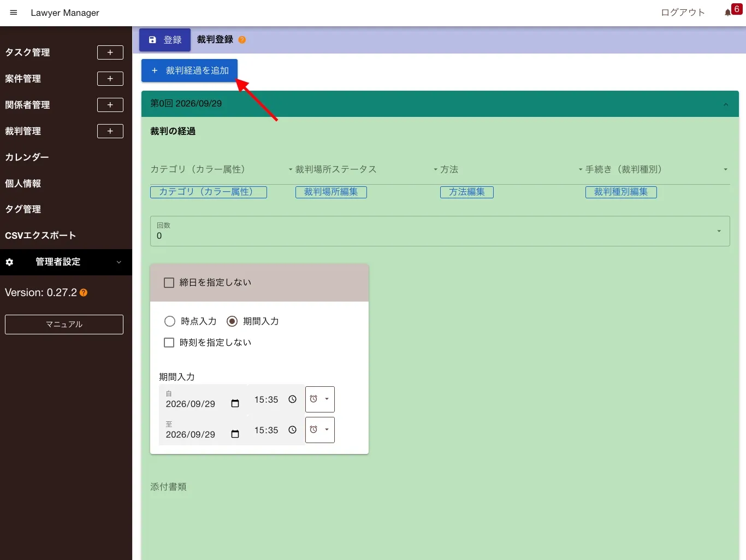
Task: Open 手続き（裁判種別） dropdown
Action: (x=658, y=169)
